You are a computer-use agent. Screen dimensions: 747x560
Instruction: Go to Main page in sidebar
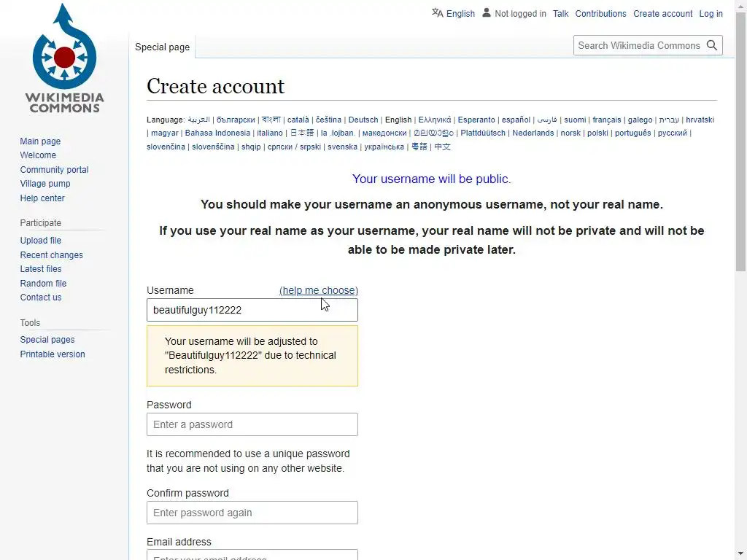click(x=40, y=141)
